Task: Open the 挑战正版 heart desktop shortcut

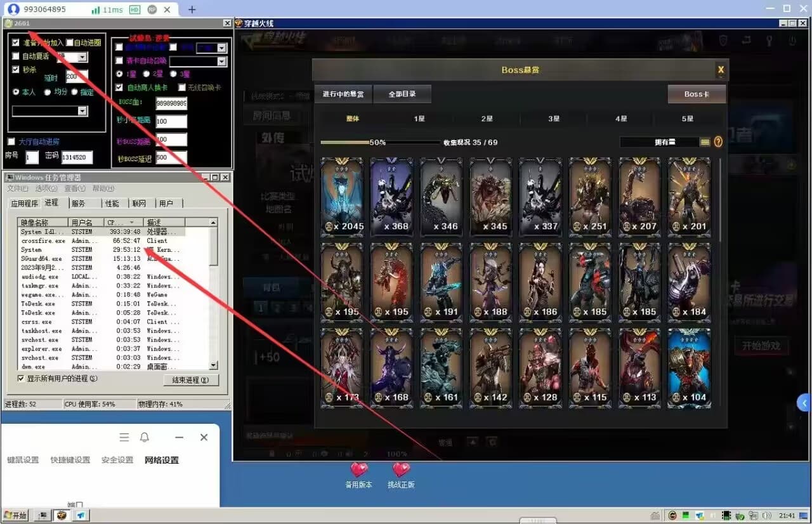Action: [401, 475]
